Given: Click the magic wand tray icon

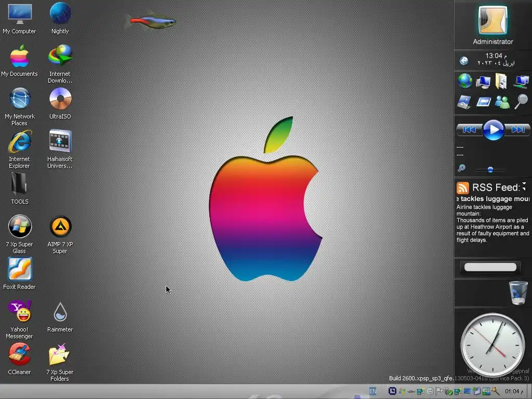Looking at the screenshot, I should pyautogui.click(x=495, y=391).
